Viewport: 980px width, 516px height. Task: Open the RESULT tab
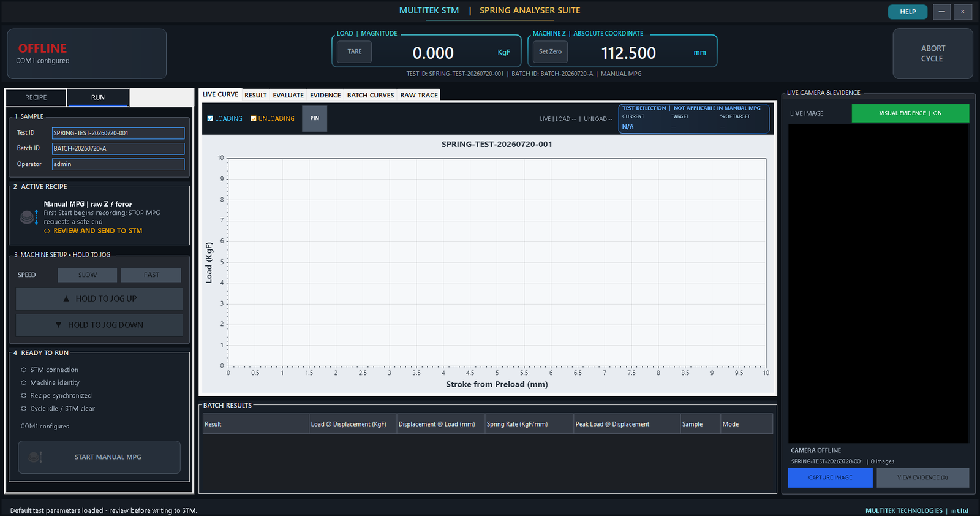(x=255, y=95)
